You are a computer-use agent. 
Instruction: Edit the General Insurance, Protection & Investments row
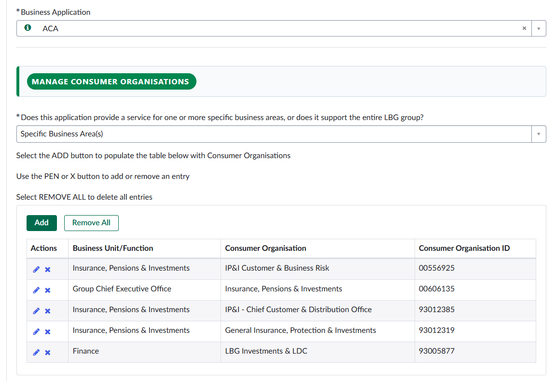click(36, 331)
